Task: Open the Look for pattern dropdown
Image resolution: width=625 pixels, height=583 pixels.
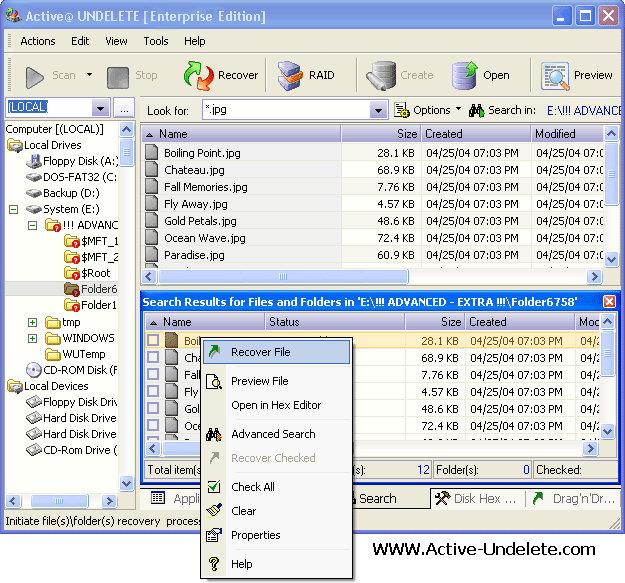Action: 378,110
